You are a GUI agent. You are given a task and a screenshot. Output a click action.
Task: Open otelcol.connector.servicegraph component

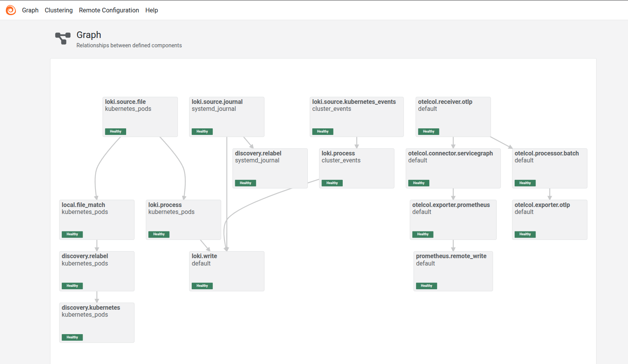pos(453,168)
